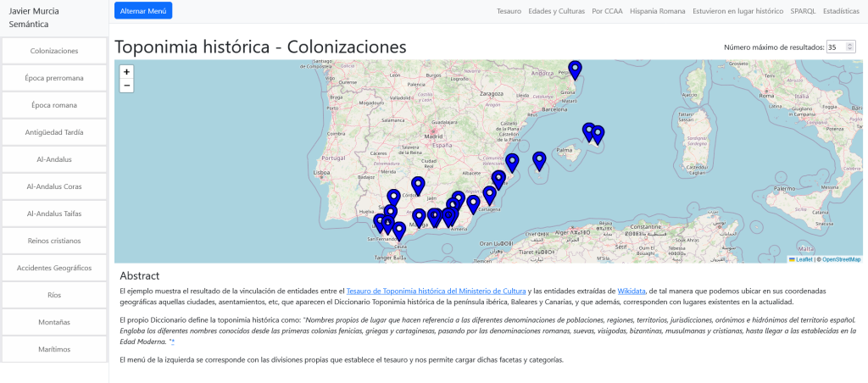Screen dimensions: 868x383
Task: Click the map marker nearest Gibraltar
Action: [x=399, y=230]
